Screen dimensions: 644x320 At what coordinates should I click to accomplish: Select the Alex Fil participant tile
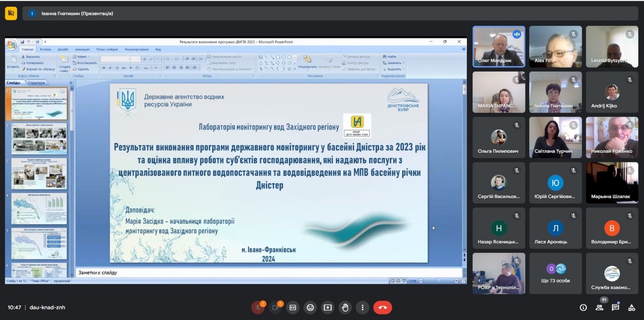pyautogui.click(x=555, y=46)
